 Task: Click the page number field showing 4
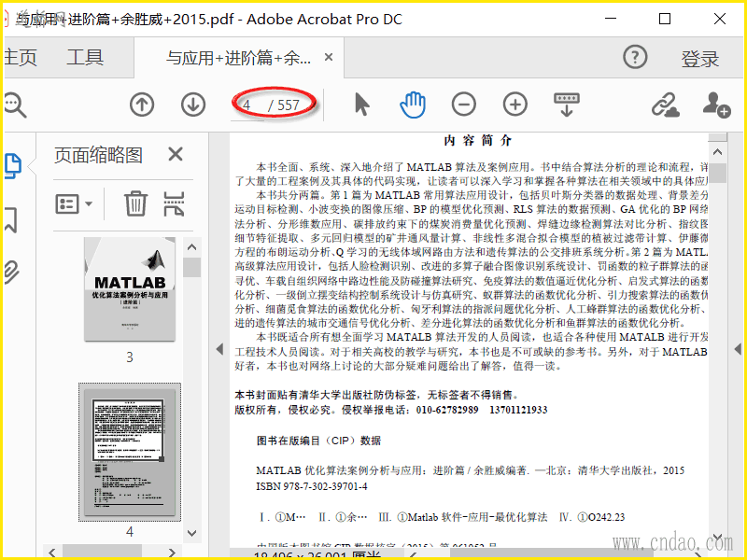(x=247, y=105)
